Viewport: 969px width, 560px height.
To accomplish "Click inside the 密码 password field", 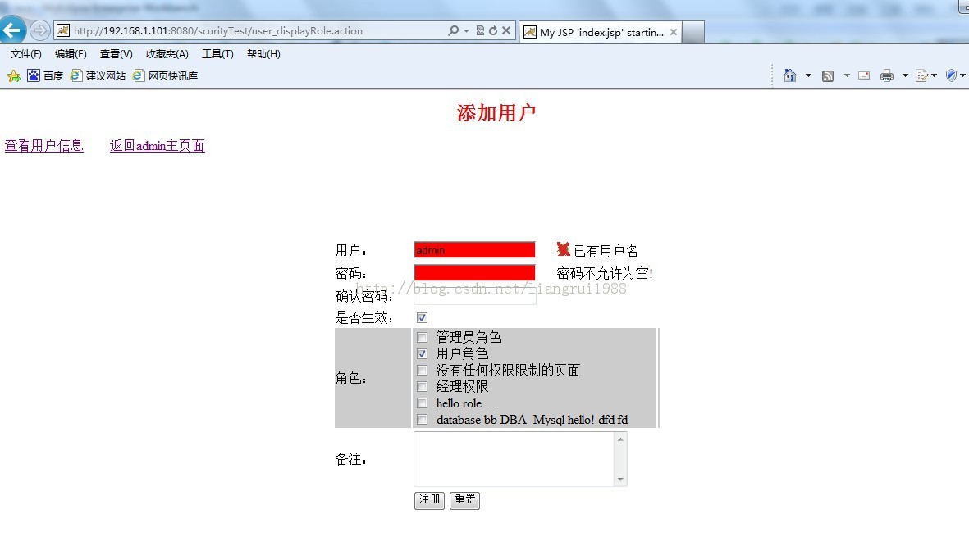I will click(474, 271).
